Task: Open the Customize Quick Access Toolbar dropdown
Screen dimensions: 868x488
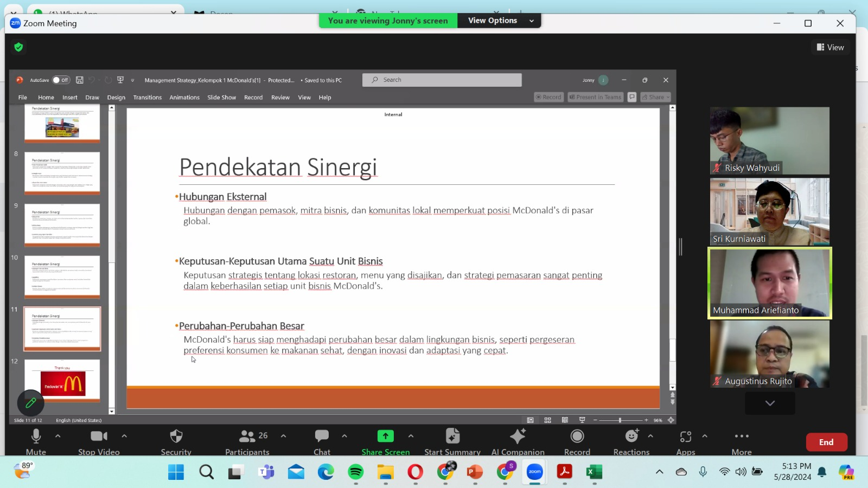Action: click(132, 80)
